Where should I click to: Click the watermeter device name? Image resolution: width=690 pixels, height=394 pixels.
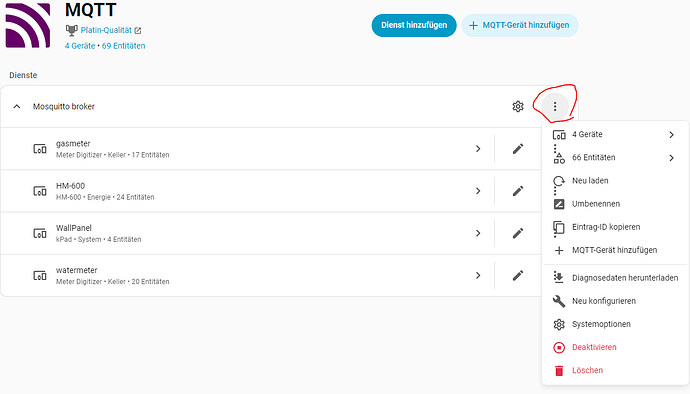pos(77,270)
